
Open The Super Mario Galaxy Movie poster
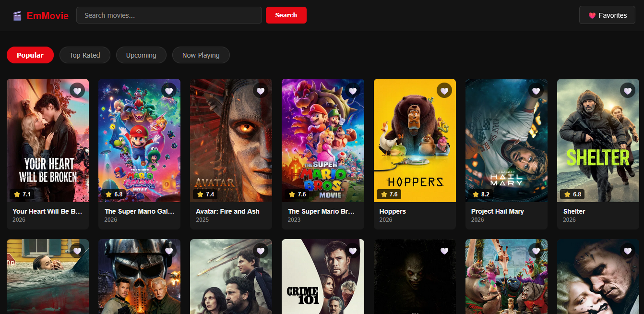point(139,140)
